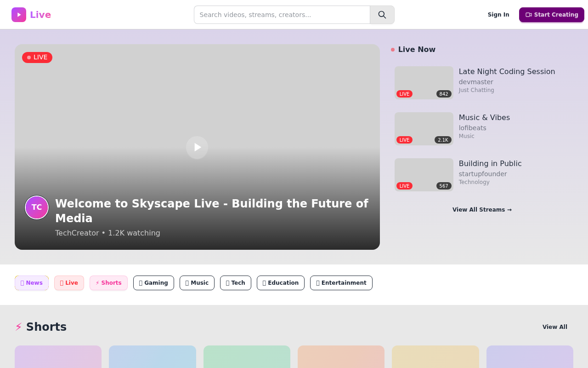This screenshot has width=588, height=368.
Task: Expand the Shorts section with View All
Action: [554, 327]
